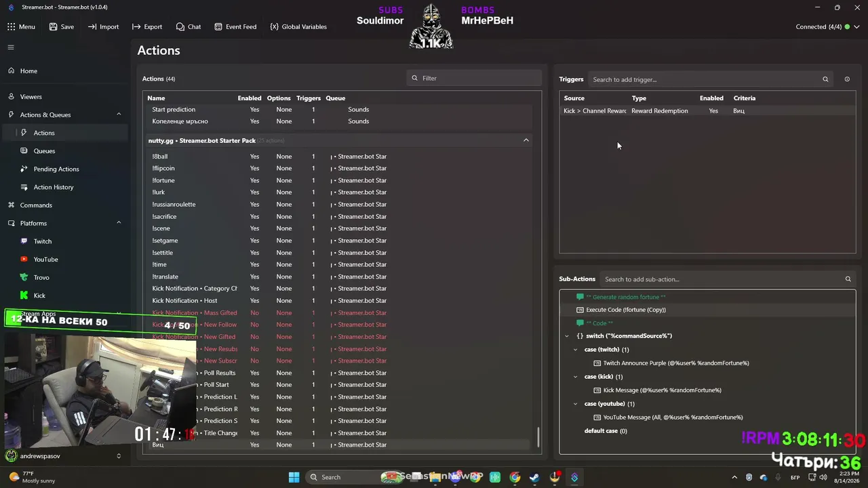
Task: Select the Start prediction action
Action: pyautogui.click(x=339, y=109)
